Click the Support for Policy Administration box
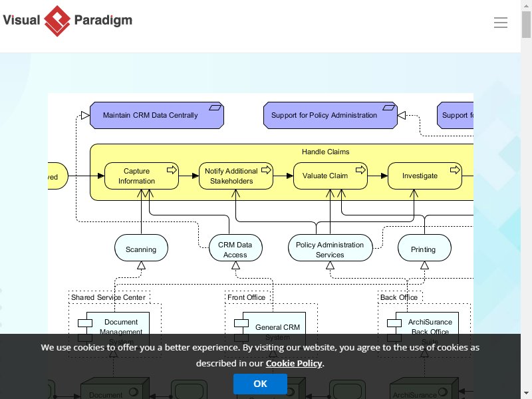 pos(331,115)
